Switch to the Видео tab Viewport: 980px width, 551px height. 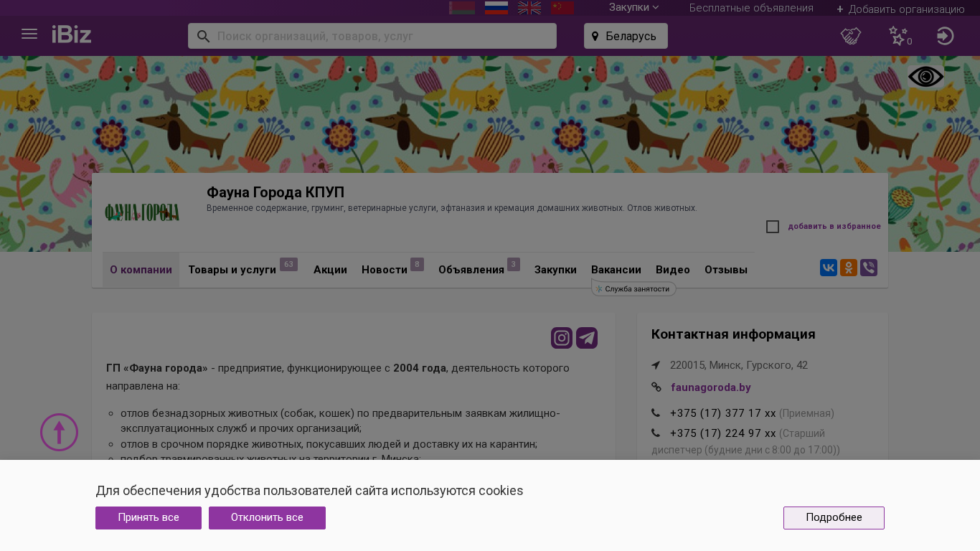click(673, 270)
